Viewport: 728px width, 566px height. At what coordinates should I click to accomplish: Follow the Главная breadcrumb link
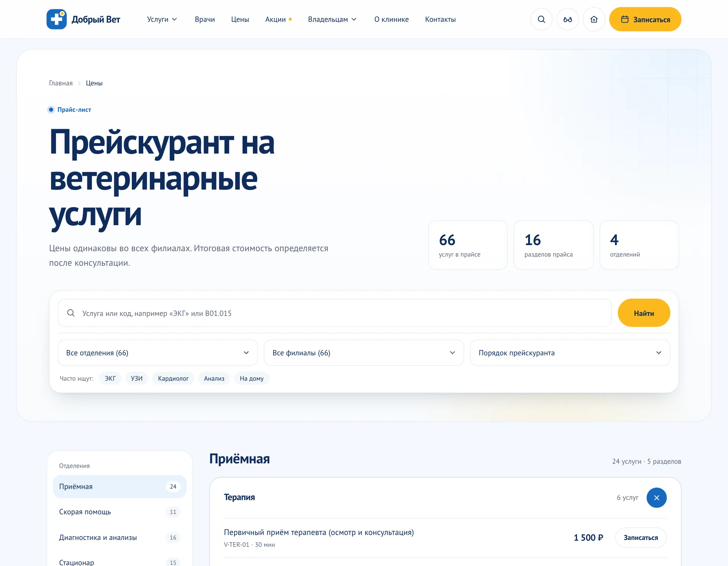[x=61, y=83]
